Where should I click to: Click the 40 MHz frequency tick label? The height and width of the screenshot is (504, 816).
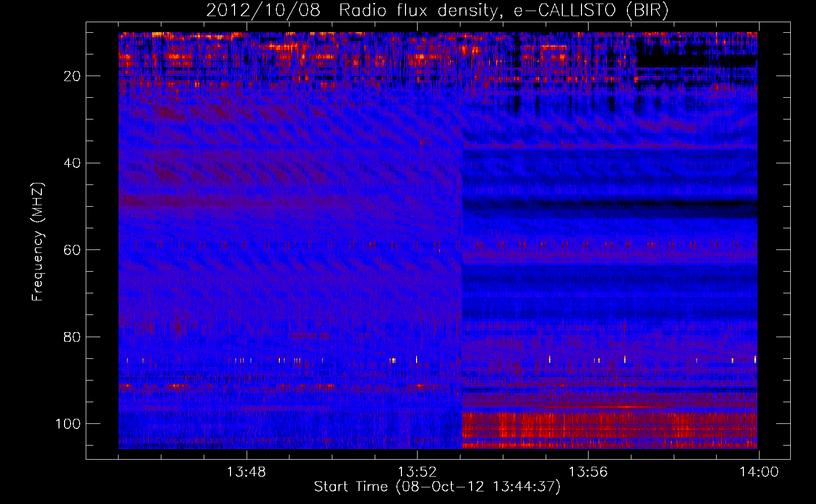(72, 163)
